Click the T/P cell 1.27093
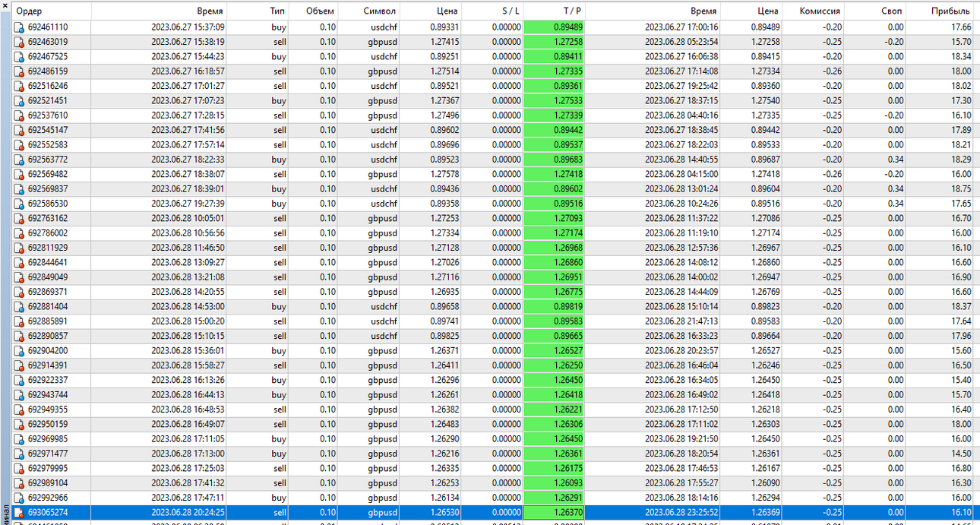980x525 pixels. (553, 218)
